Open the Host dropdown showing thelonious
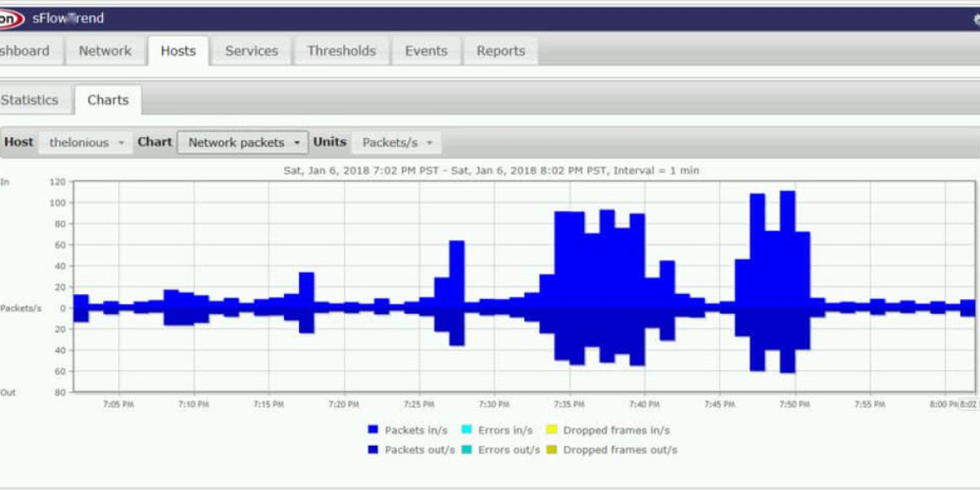980x490 pixels. coord(87,142)
